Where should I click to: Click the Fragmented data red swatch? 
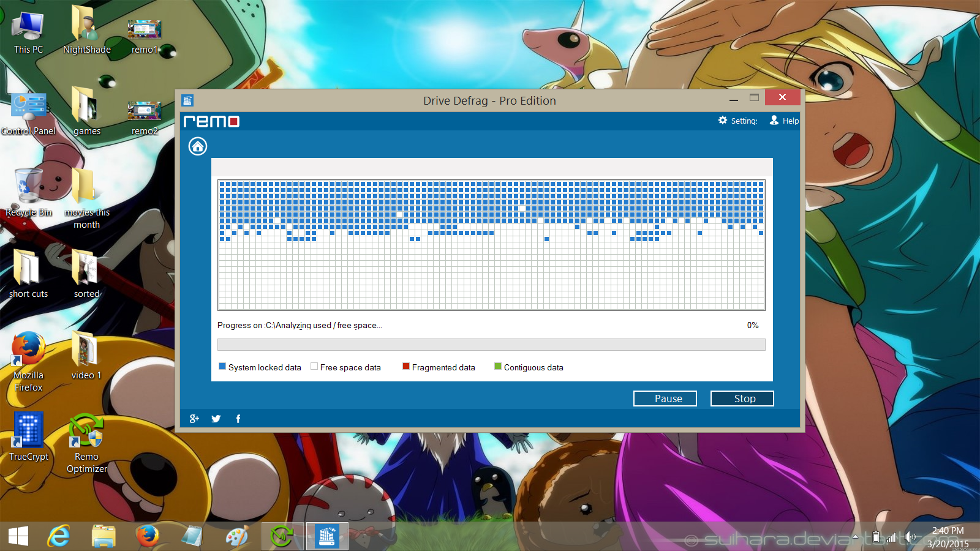[x=406, y=367]
